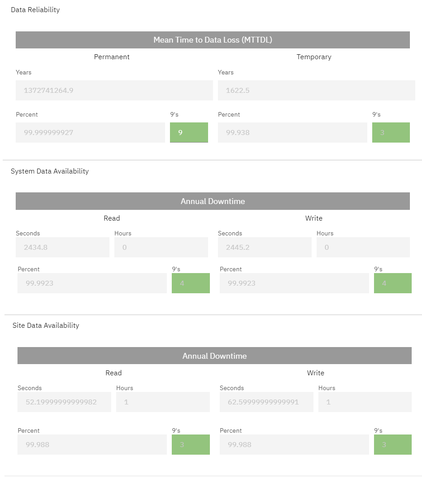The width and height of the screenshot is (422, 504).
Task: Click Site Write 9's green box
Action: pos(393,444)
